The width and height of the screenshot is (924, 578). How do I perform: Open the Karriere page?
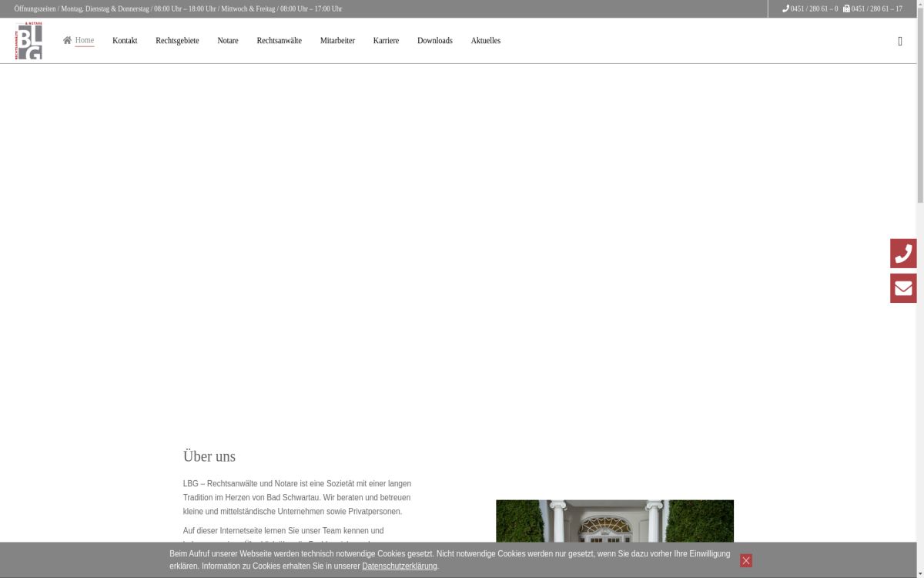(386, 41)
